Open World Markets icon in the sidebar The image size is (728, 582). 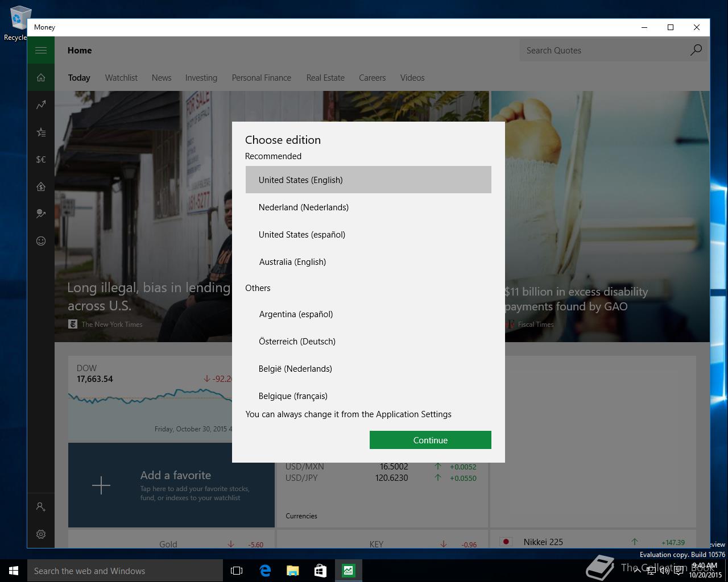point(41,214)
